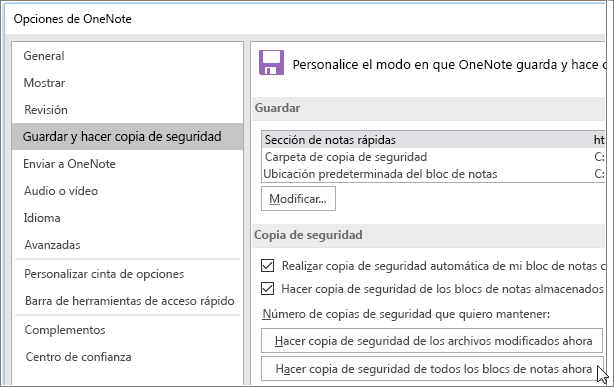Screen dimensions: 614x387
Task: Open the Complementos category
Action: pyautogui.click(x=127, y=330)
